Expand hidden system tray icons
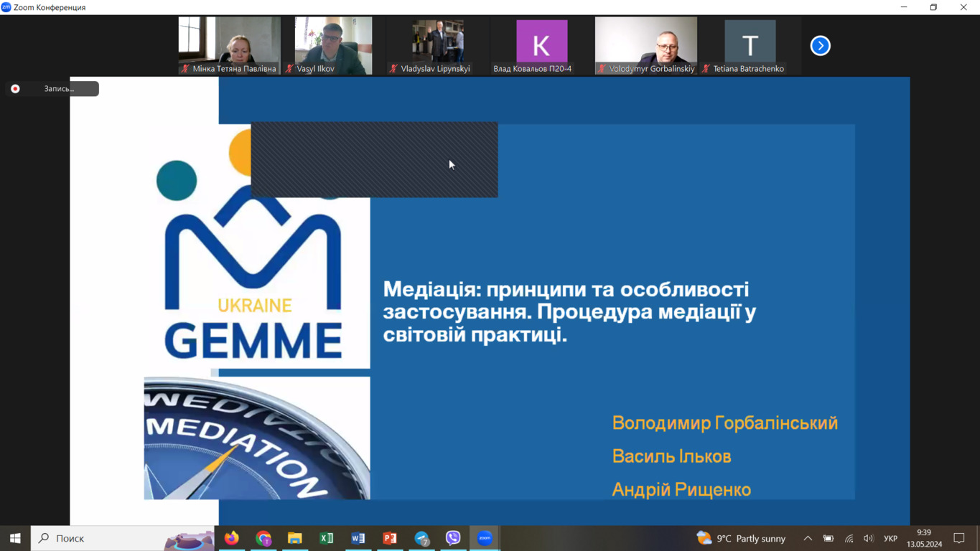The width and height of the screenshot is (980, 551). [808, 538]
